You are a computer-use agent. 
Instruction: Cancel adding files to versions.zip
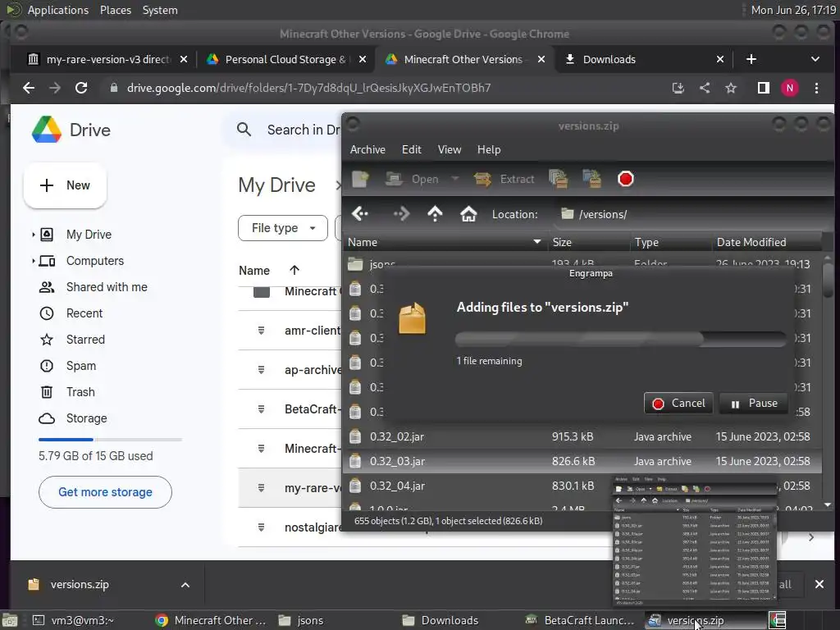pyautogui.click(x=678, y=403)
